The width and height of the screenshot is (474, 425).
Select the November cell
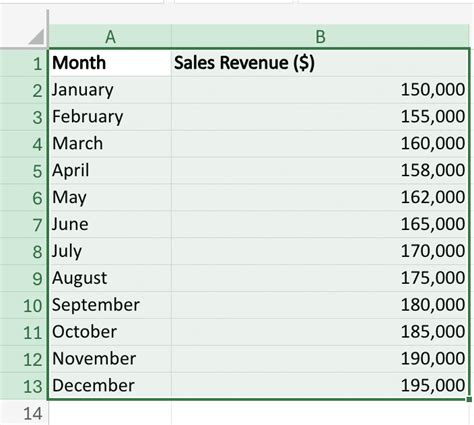[110, 359]
